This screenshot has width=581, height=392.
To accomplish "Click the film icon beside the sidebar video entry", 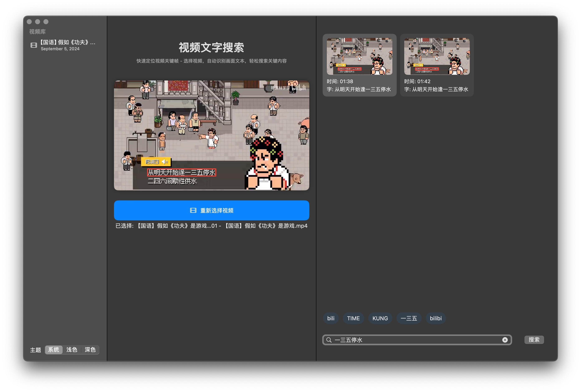I will point(34,45).
